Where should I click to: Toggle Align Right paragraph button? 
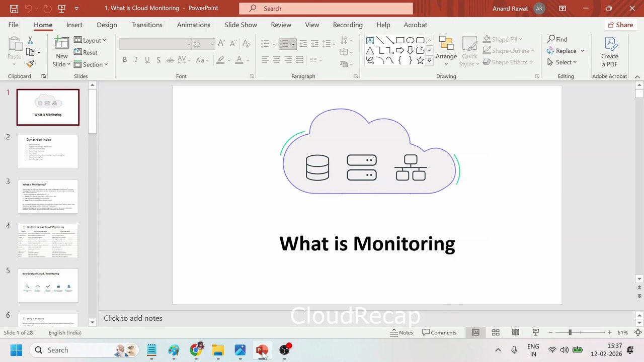pyautogui.click(x=288, y=60)
